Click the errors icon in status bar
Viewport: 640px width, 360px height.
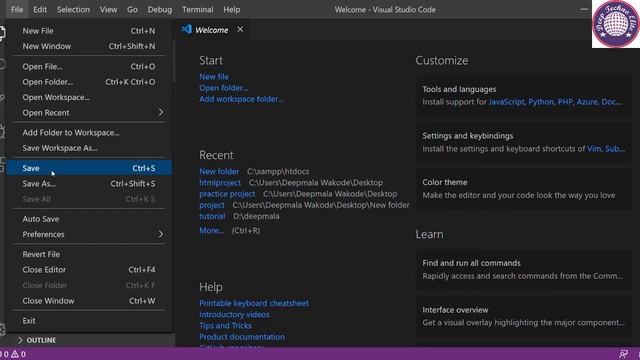[2, 354]
